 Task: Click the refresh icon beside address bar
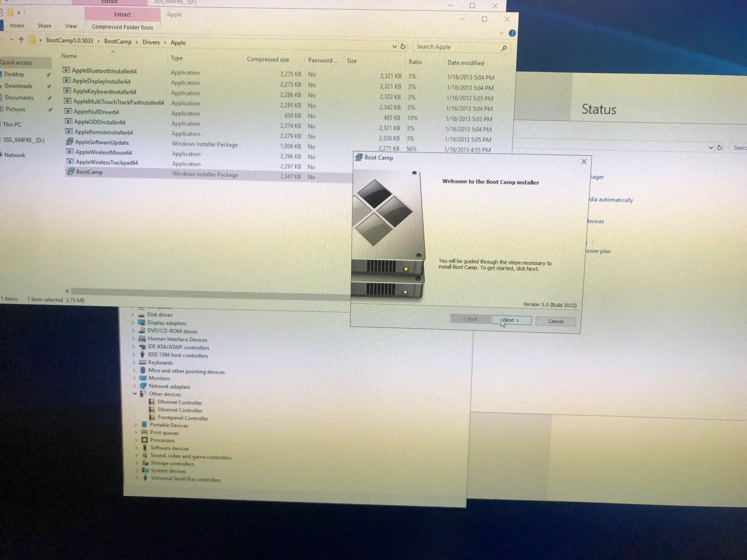pyautogui.click(x=403, y=47)
